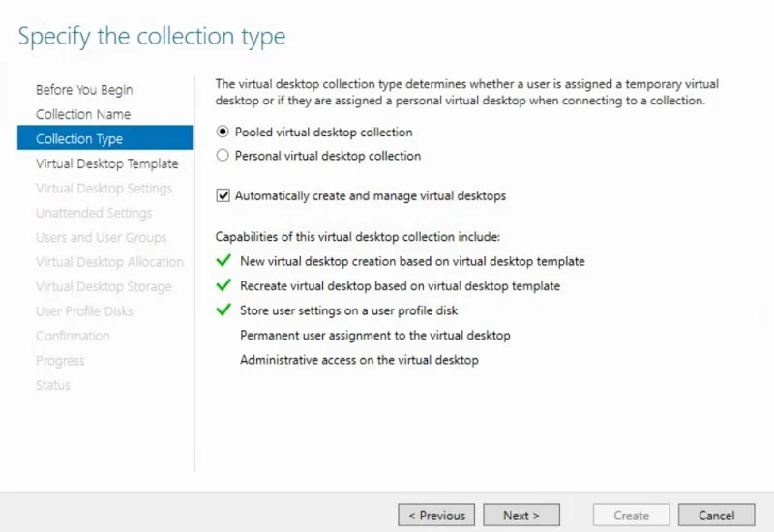This screenshot has width=774, height=532.
Task: Go to Before You Begin step
Action: (84, 90)
